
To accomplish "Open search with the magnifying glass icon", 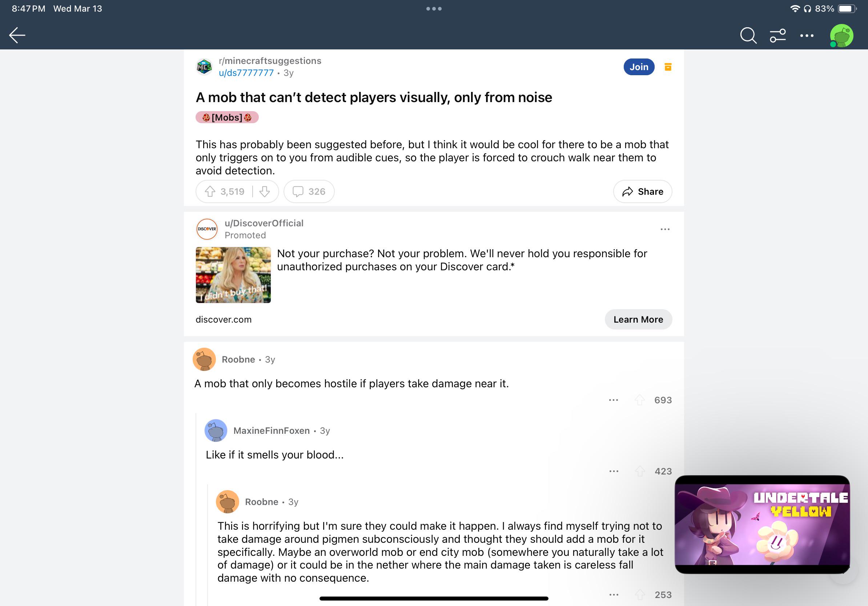I will [x=748, y=36].
